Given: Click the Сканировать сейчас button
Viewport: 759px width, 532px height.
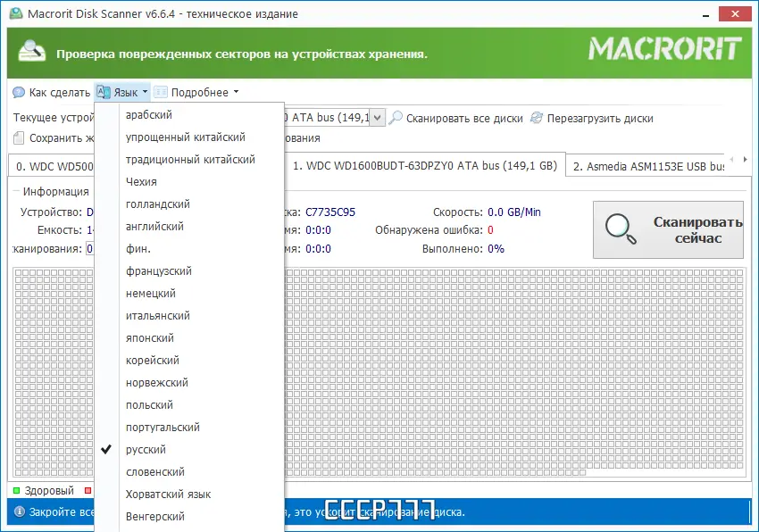Looking at the screenshot, I should (668, 229).
